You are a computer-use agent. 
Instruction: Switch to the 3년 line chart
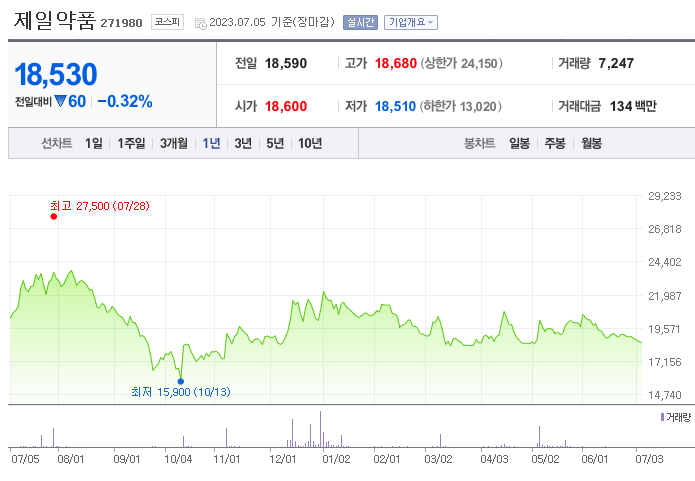pyautogui.click(x=243, y=143)
